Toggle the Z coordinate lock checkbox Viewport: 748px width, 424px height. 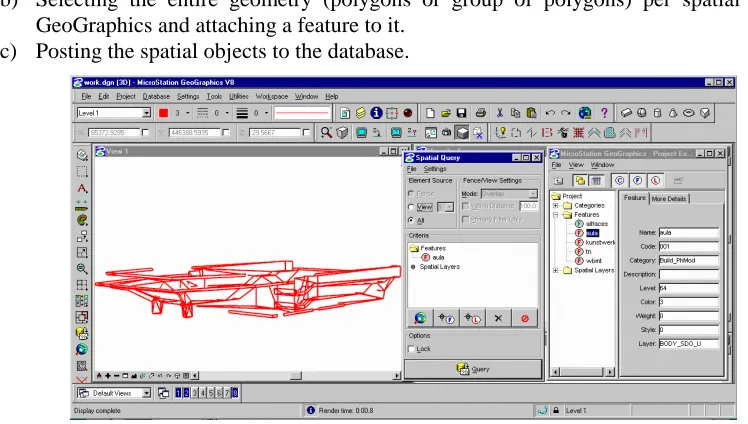pos(306,133)
